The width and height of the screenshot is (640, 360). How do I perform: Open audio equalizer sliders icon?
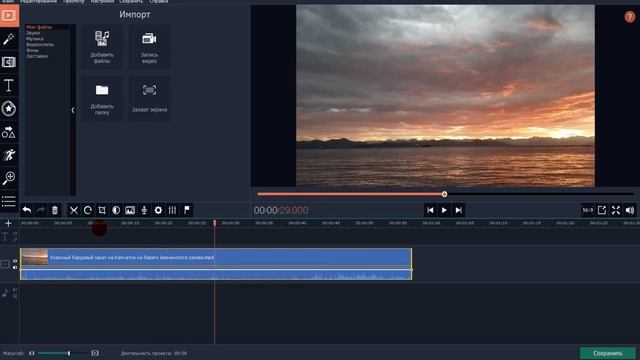[x=173, y=210]
